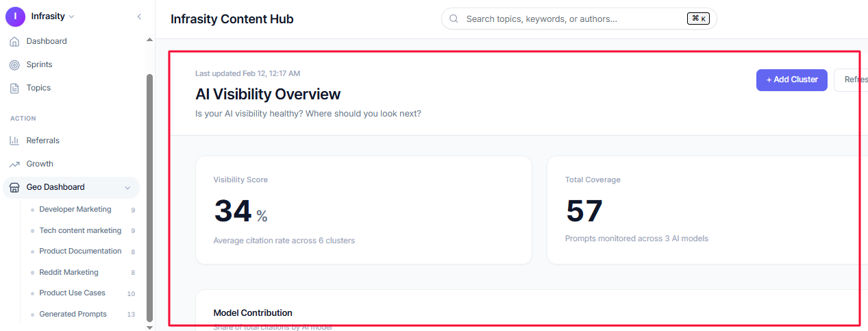Click the sidebar scrollbar up arrow
The image size is (868, 331).
149,39
